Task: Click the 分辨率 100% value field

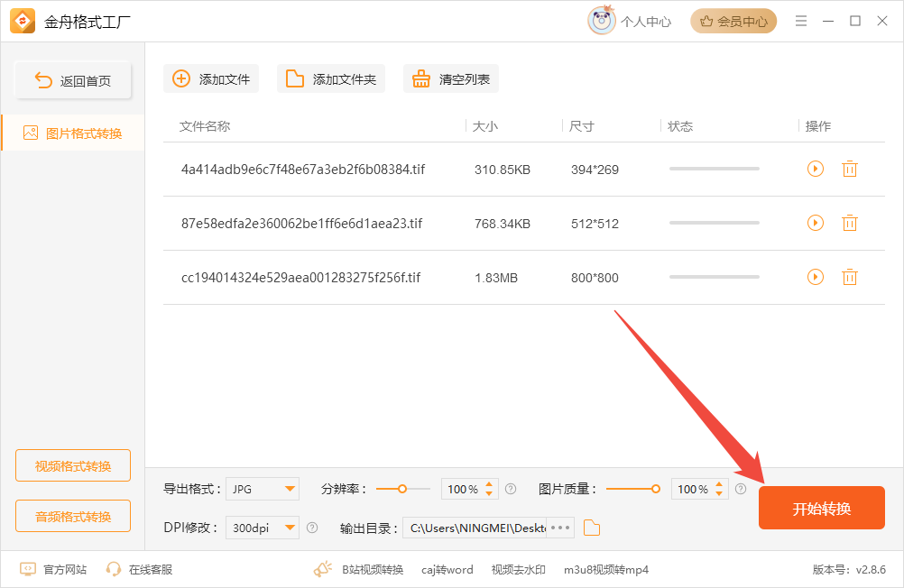Action: pos(463,489)
